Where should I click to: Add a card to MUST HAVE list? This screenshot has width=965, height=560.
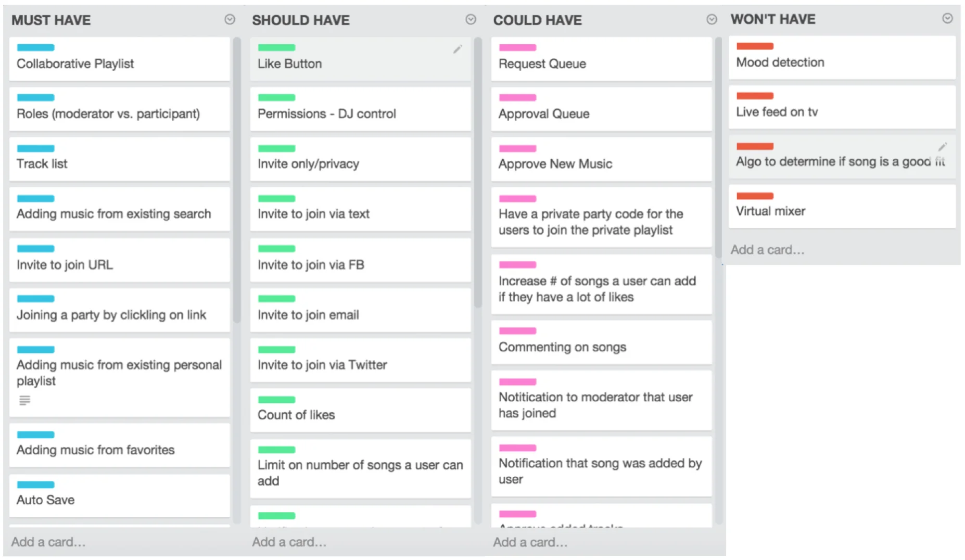click(48, 542)
